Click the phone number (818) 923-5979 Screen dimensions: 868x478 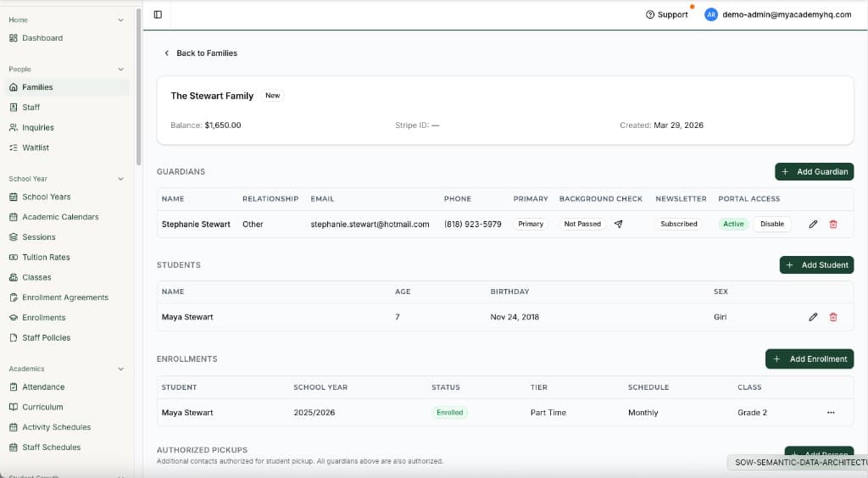pos(473,224)
